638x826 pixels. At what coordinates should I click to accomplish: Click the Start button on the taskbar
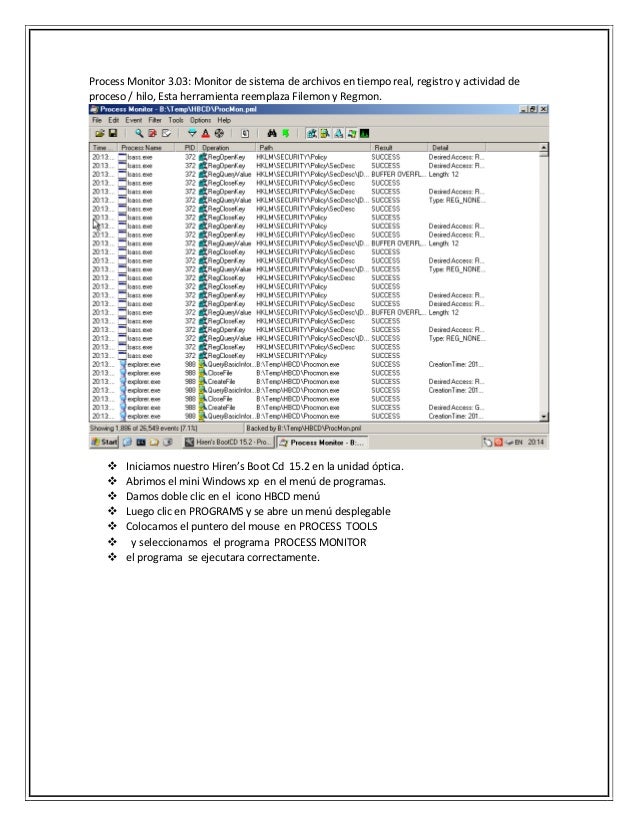104,442
